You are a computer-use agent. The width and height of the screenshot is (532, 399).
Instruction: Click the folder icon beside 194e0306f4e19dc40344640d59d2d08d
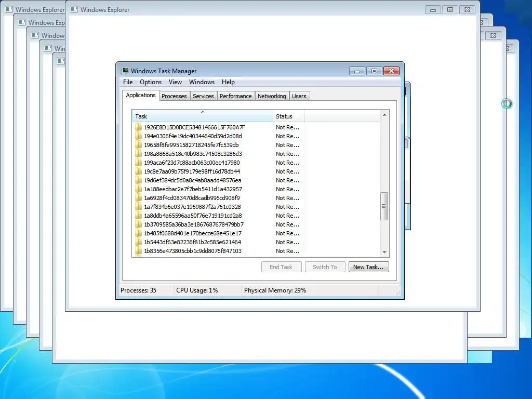138,136
